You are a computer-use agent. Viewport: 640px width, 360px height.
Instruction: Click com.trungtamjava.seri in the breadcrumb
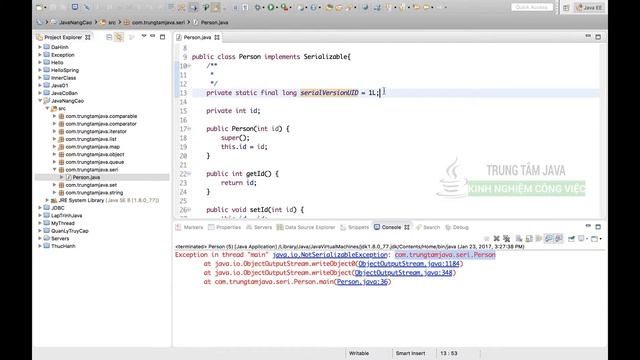click(x=158, y=22)
